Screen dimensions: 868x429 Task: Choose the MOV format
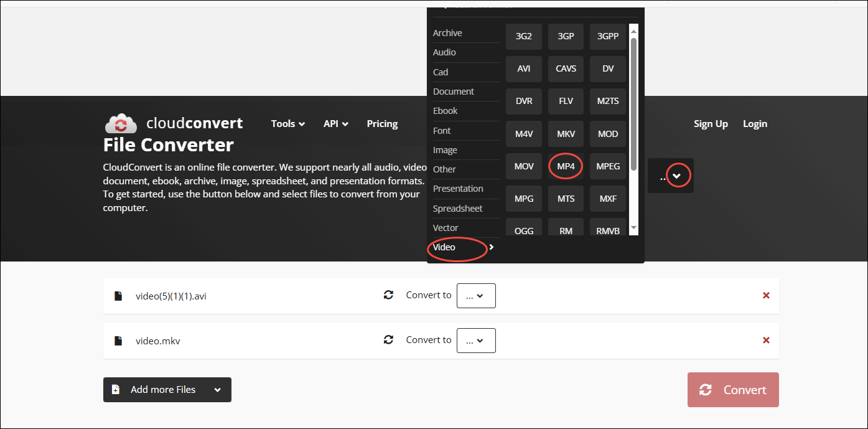tap(524, 166)
